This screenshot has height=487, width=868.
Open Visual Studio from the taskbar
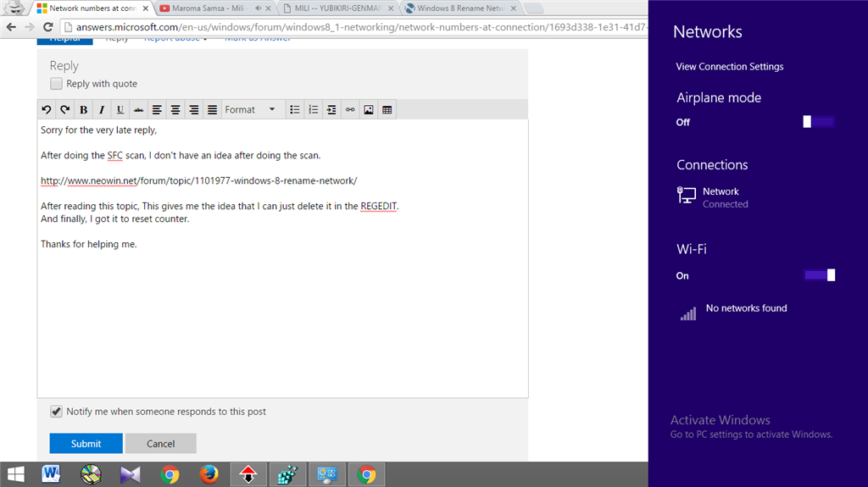pyautogui.click(x=130, y=474)
